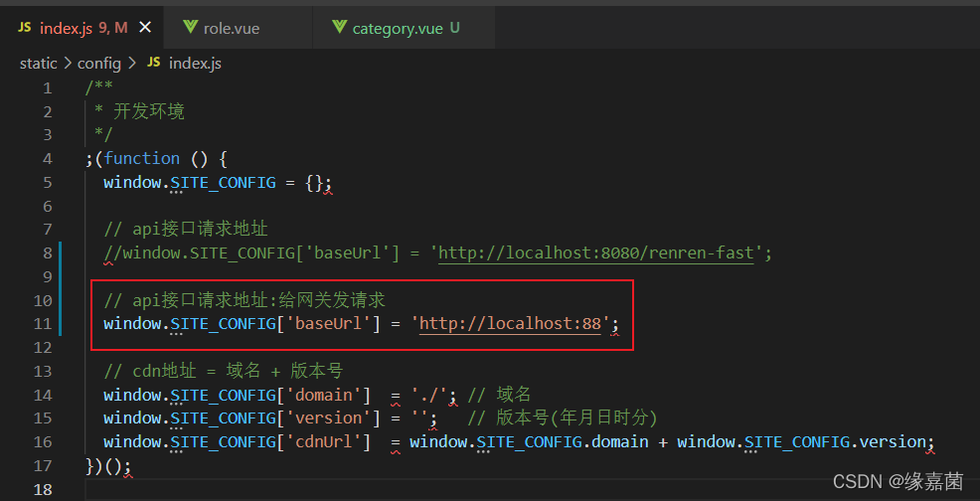Click the '开发环境' comment text
The image size is (980, 501).
(x=149, y=112)
